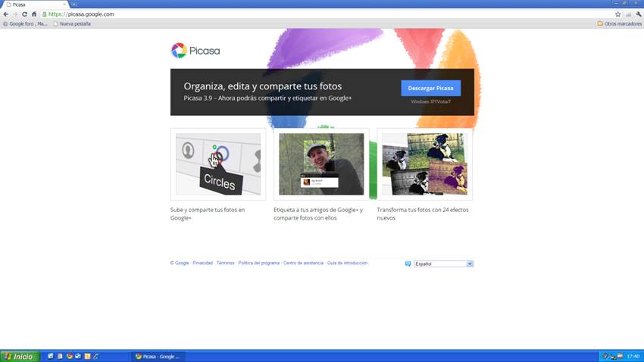The image size is (644, 362).
Task: Open the 'Otros marcadores' bookmarks folder
Action: (619, 23)
